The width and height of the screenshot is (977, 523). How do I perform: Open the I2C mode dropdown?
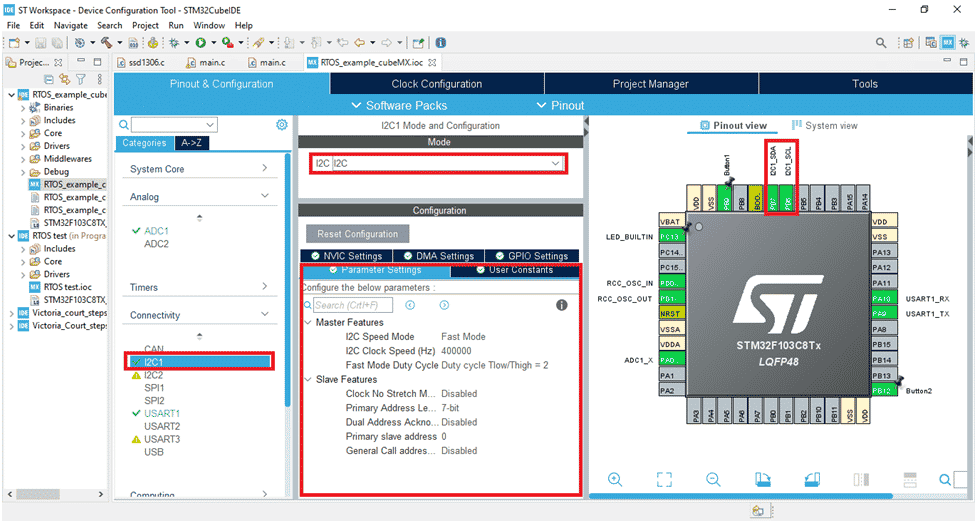click(555, 163)
